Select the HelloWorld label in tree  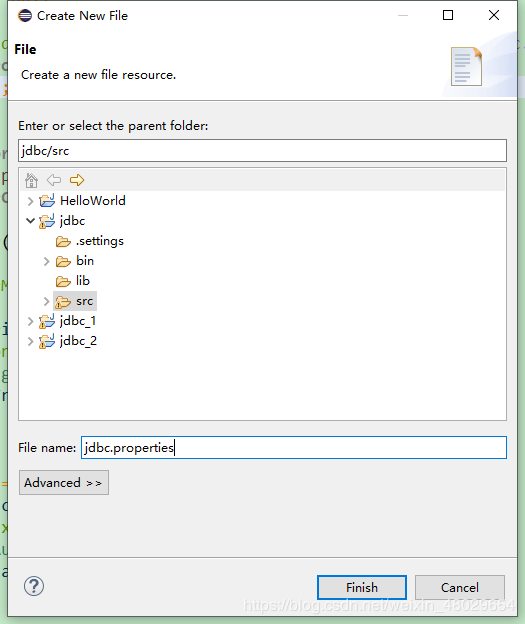(93, 201)
